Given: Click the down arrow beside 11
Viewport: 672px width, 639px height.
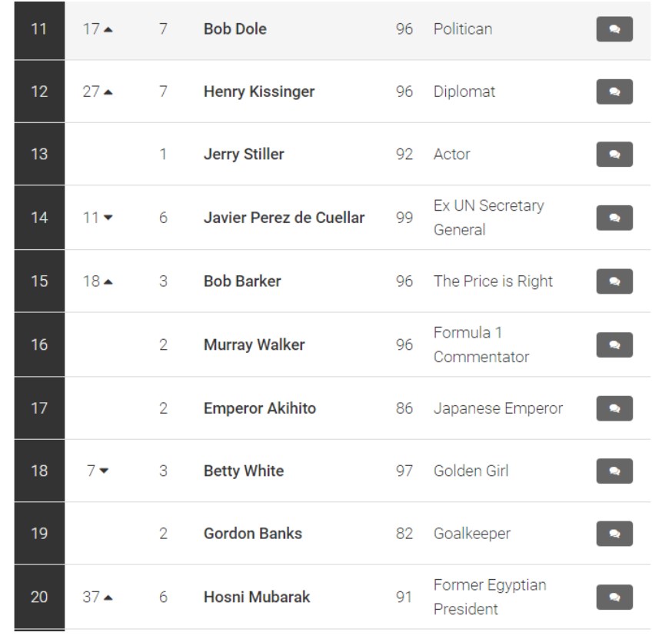Looking at the screenshot, I should pyautogui.click(x=108, y=218).
